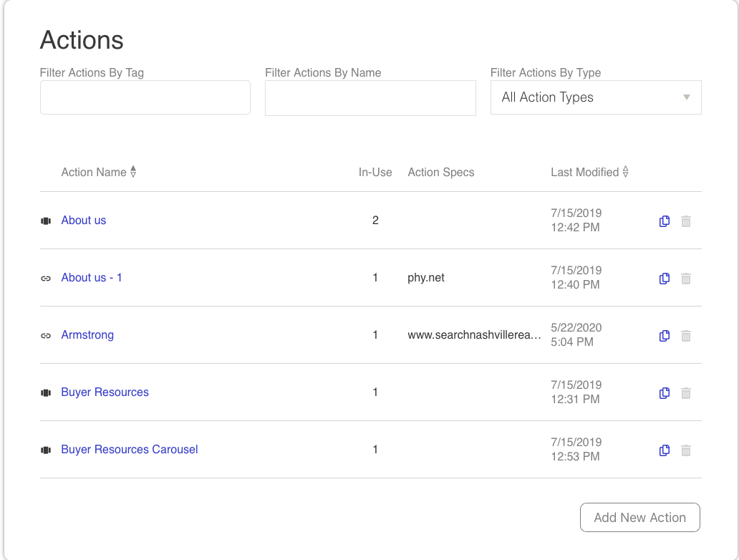Click trash icon for Armstrong

[685, 336]
